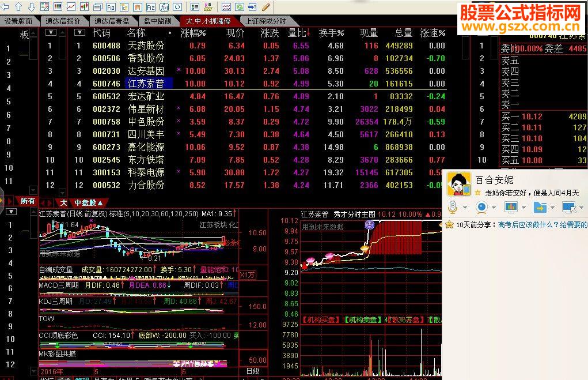This screenshot has width=588, height=380.
Task: Click the F10 company info icon
Action: 111,7
